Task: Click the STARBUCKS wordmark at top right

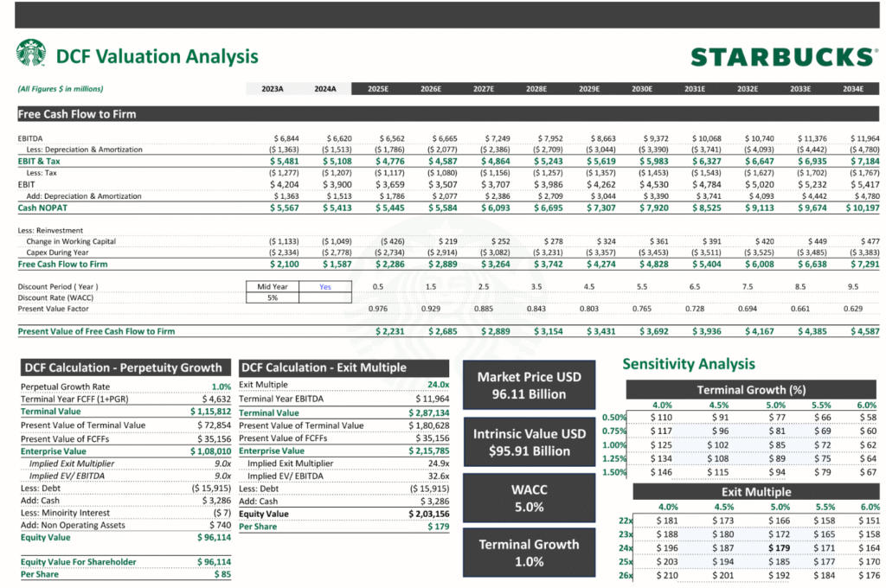Action: 781,57
